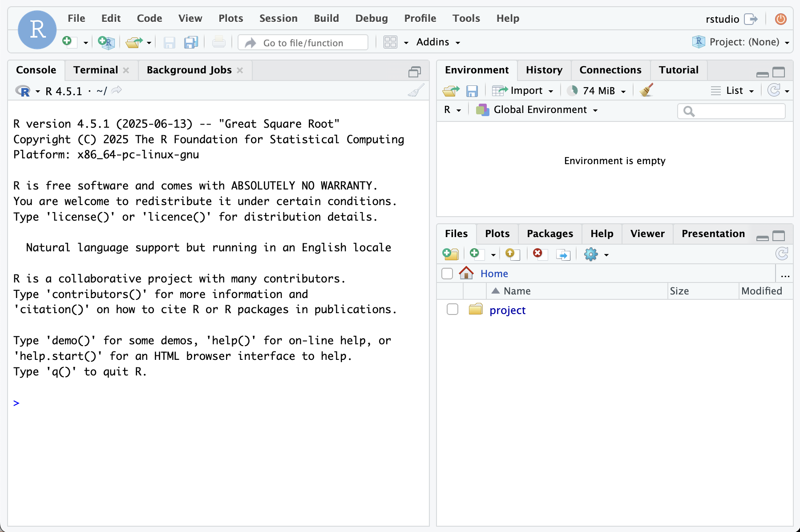
Task: Expand the New File dropdown arrow
Action: (85, 43)
